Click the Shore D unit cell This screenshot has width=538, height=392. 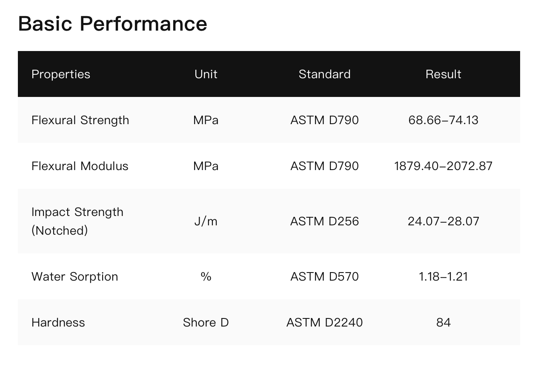(206, 323)
